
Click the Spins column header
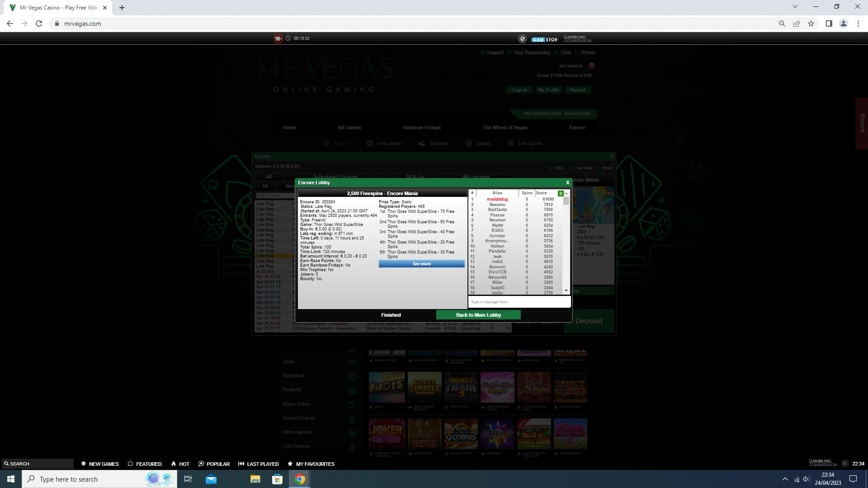pos(527,193)
